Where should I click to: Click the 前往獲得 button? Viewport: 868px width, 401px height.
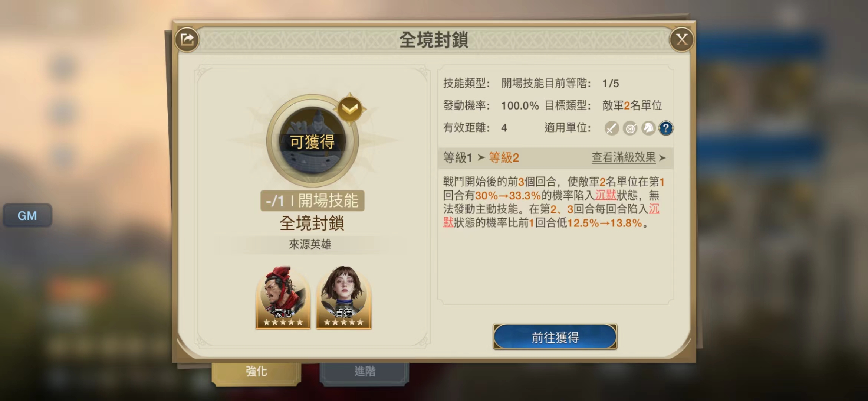tap(555, 337)
